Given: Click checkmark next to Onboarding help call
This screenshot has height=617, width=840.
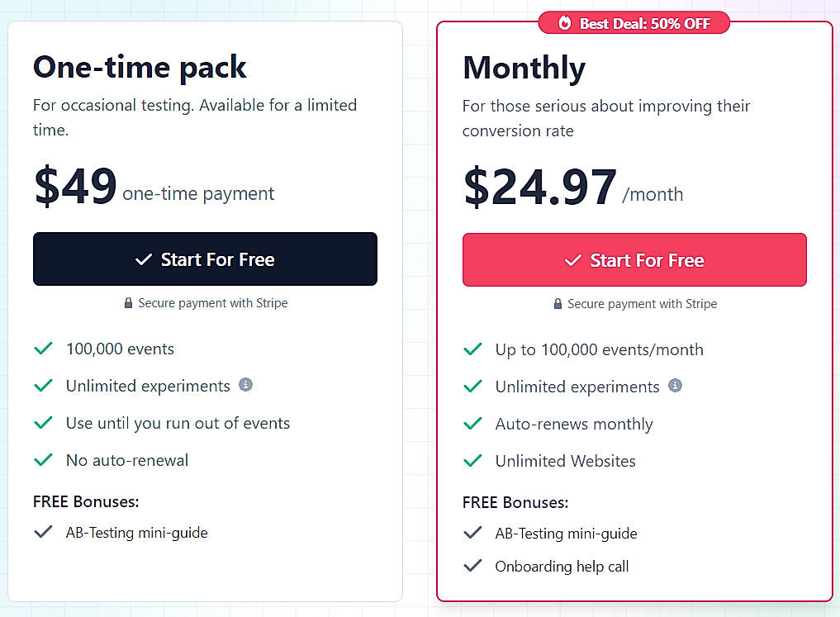Looking at the screenshot, I should tap(472, 567).
